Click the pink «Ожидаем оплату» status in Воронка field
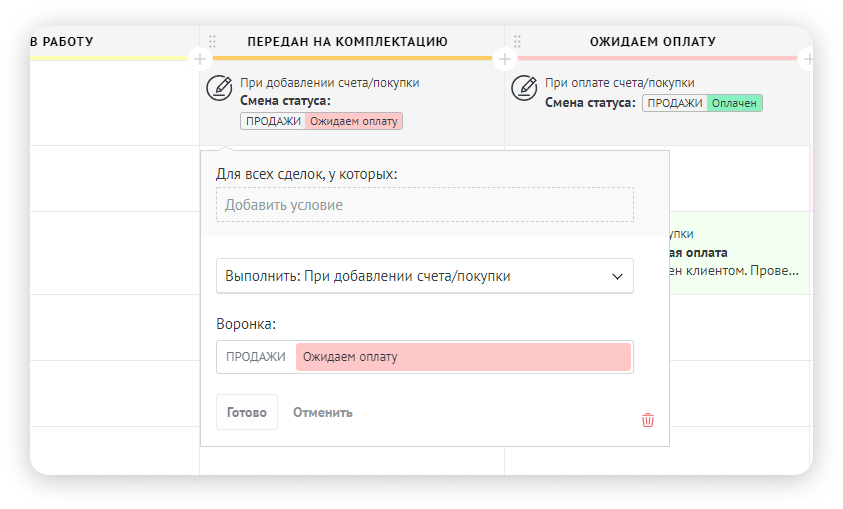 point(463,357)
